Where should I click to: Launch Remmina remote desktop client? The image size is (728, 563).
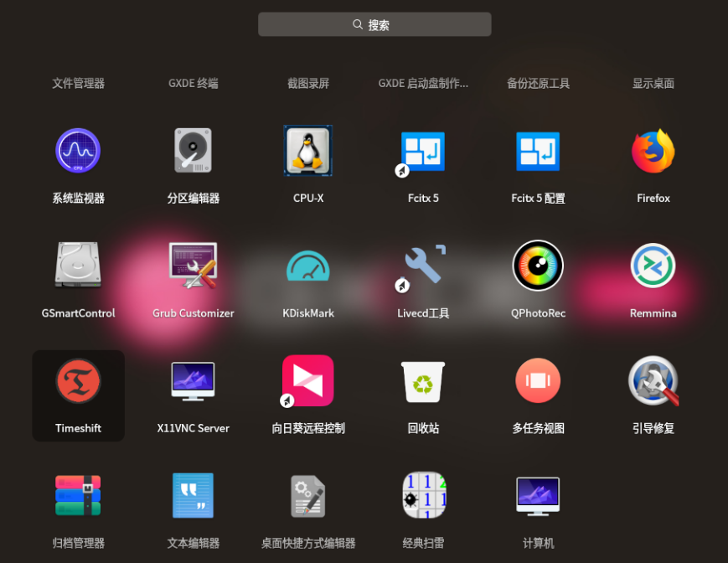(653, 266)
